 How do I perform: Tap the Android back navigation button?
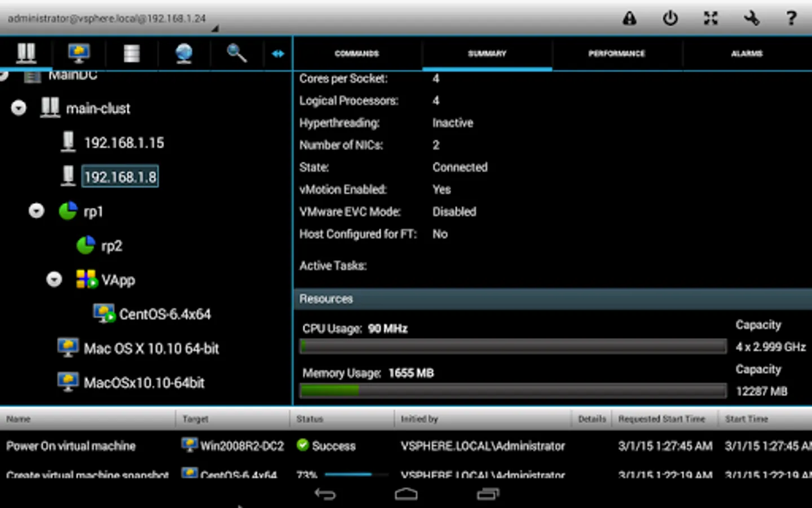(325, 494)
